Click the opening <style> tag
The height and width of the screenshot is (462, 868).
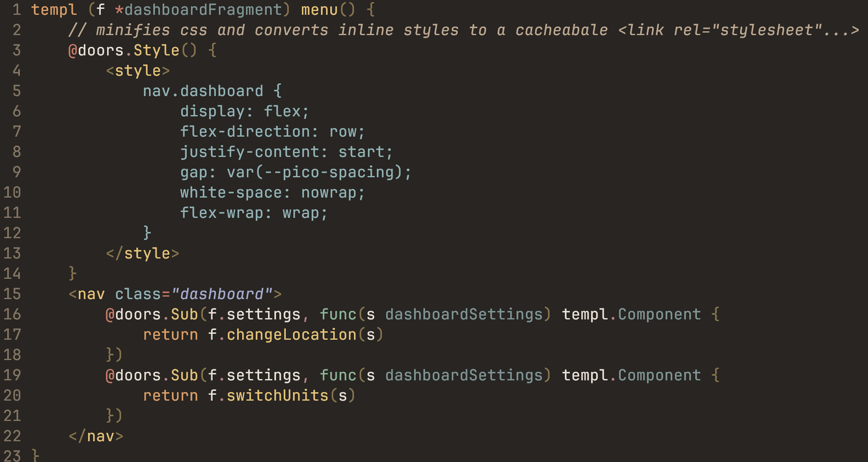click(x=138, y=71)
